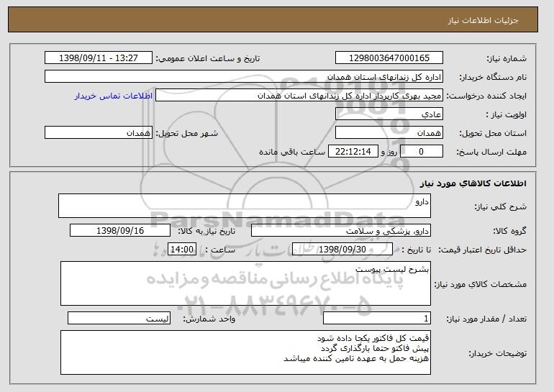The height and width of the screenshot is (392, 554).
Task: Click the need number field 1298003647000165
Action: [x=389, y=58]
